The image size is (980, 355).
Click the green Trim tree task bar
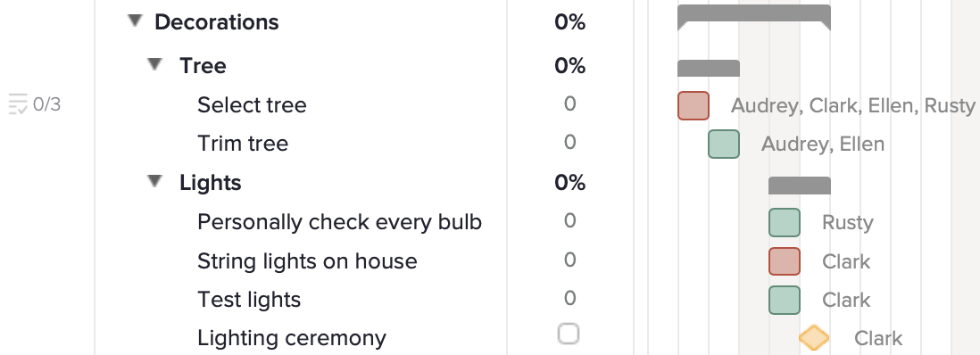point(724,144)
